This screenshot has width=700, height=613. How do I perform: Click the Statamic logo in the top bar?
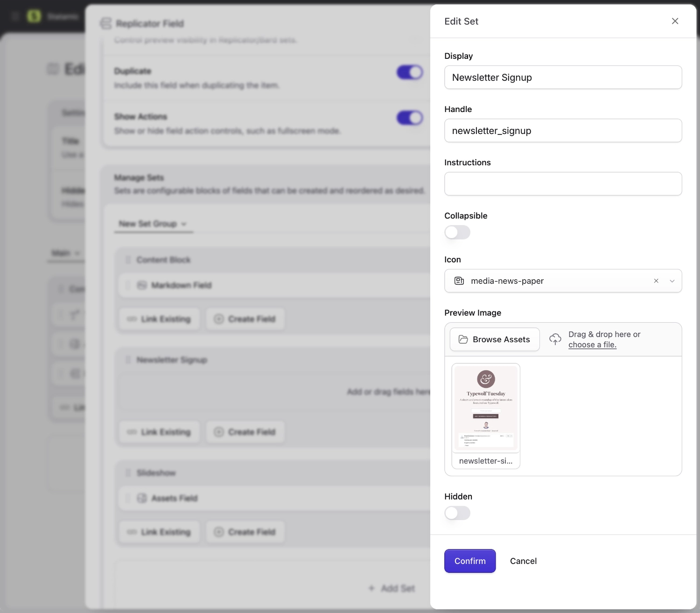point(33,16)
